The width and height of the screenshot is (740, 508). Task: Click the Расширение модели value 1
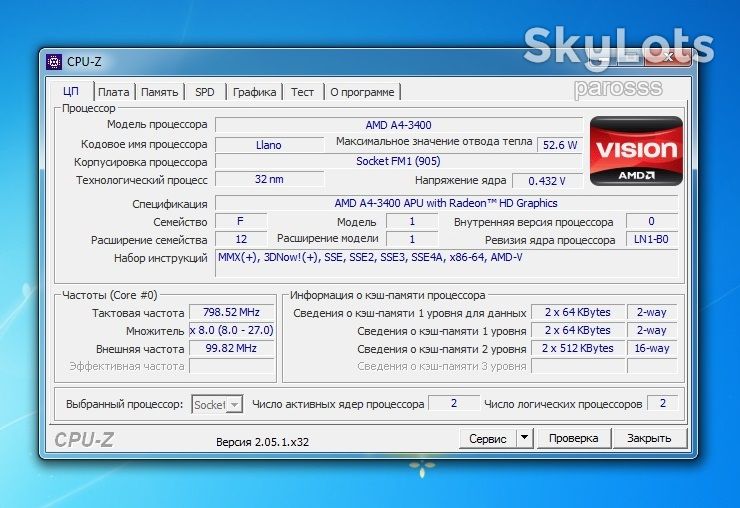(412, 239)
